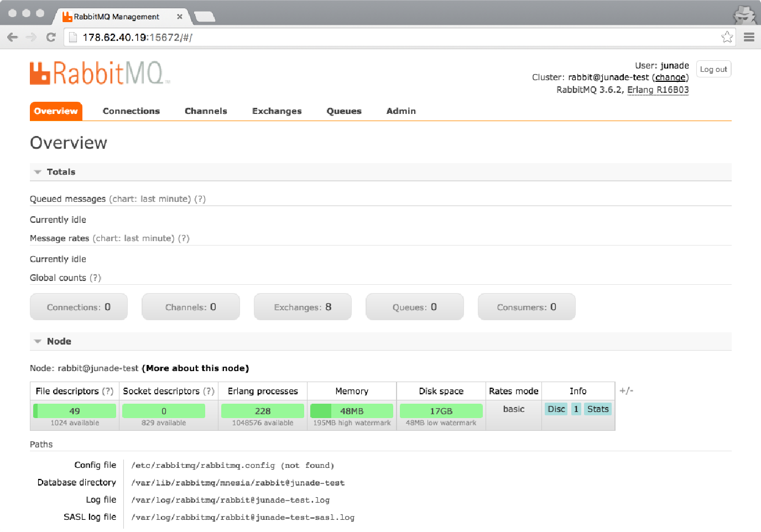Open File descriptors help marker
Image resolution: width=761 pixels, height=532 pixels.
coord(108,391)
